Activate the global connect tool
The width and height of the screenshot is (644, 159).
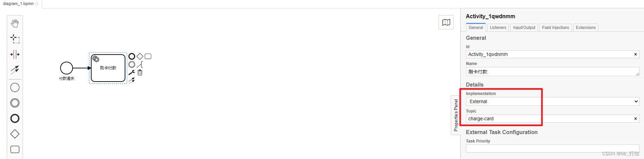tap(15, 70)
